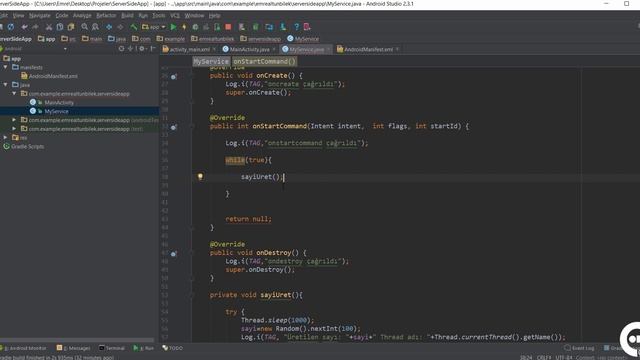Collapse the first com.example package

tap(14, 93)
